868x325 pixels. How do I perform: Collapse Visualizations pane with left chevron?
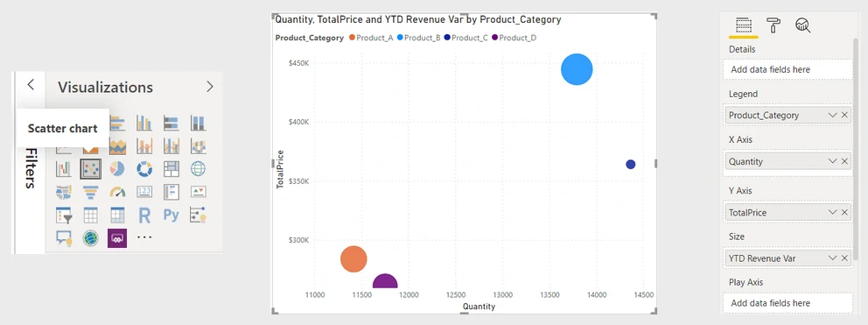[31, 85]
